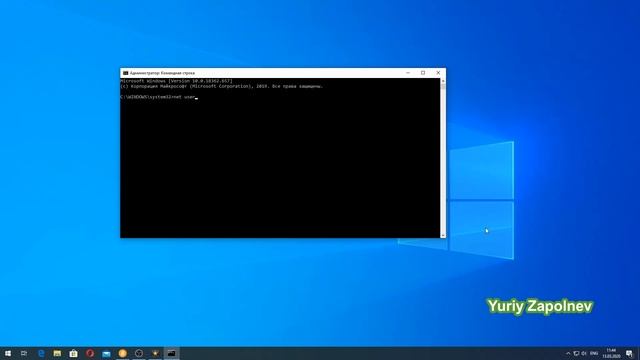Maximize the Command Prompt window

click(x=423, y=73)
